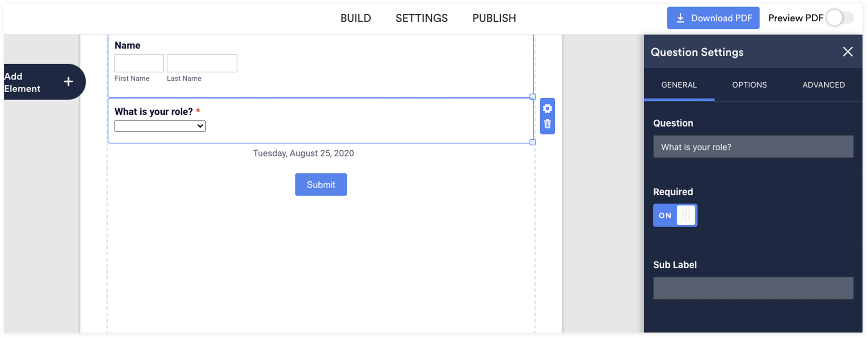868x338 pixels.
Task: Go to the SETTINGS menu
Action: pos(421,18)
